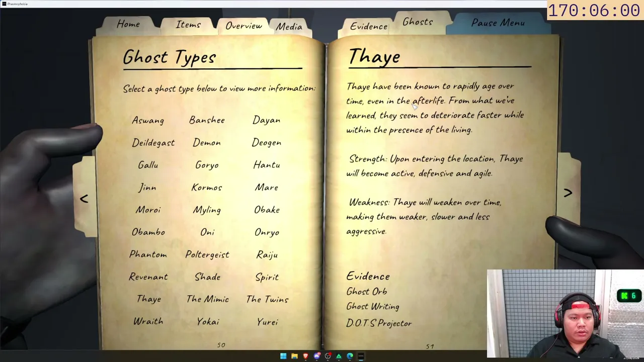Screen dimensions: 644x362
Task: Select the Aswang ghost type
Action: click(x=148, y=121)
